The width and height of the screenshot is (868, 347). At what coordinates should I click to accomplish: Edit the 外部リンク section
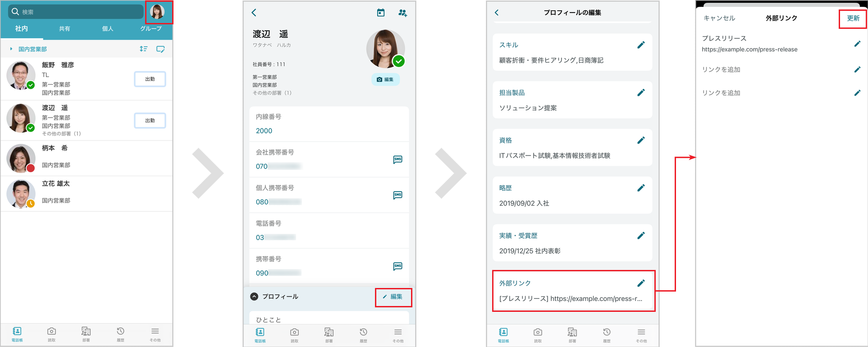pyautogui.click(x=641, y=283)
